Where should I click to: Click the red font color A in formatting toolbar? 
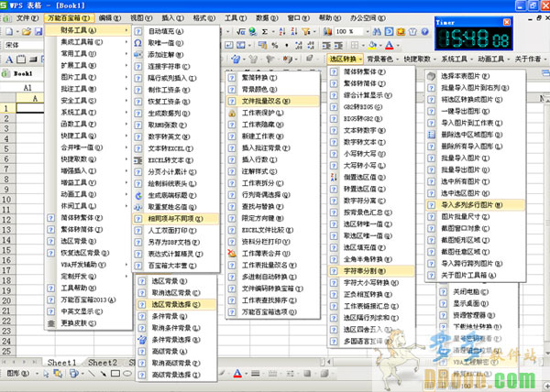tap(390, 45)
